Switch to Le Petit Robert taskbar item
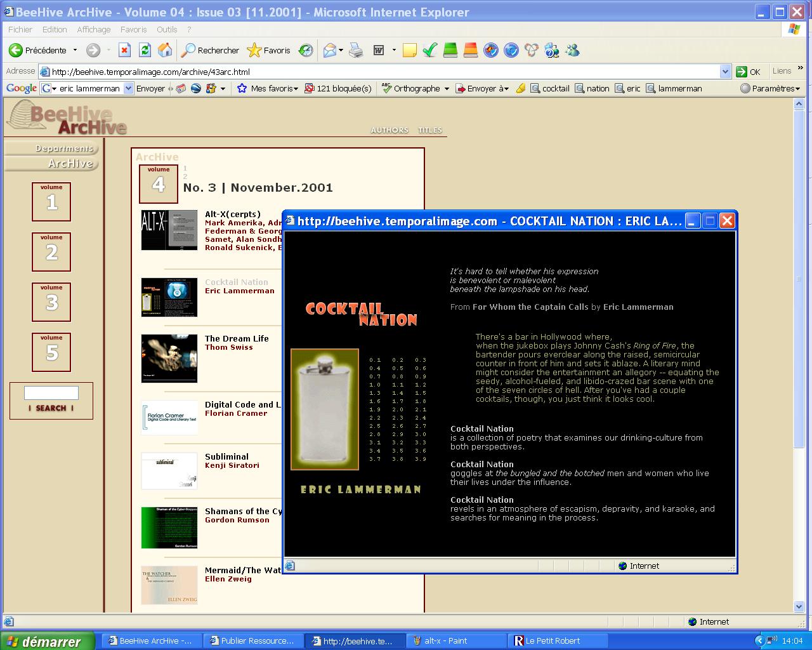This screenshot has height=650, width=812. tap(558, 640)
